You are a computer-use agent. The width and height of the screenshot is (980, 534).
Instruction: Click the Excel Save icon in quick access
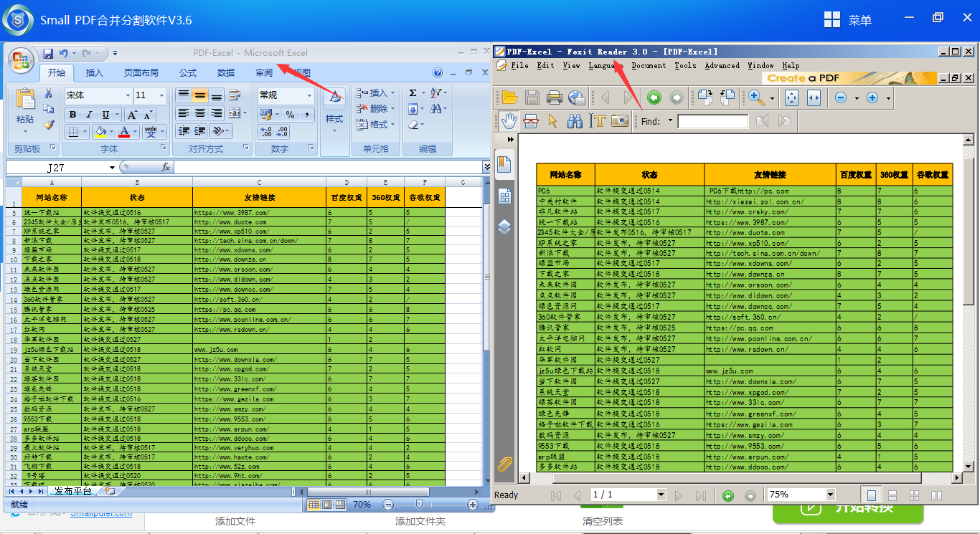pos(48,53)
